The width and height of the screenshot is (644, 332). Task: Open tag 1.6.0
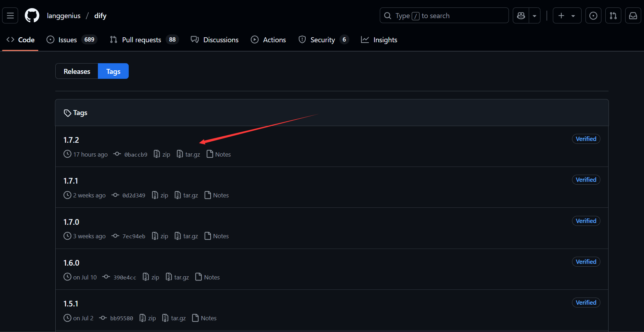(x=71, y=263)
